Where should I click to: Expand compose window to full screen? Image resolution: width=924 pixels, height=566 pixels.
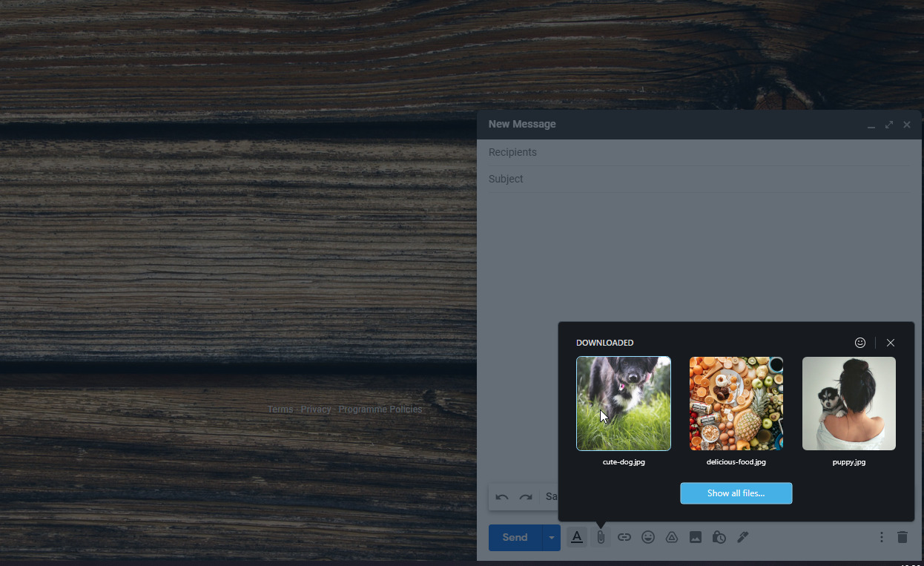888,125
